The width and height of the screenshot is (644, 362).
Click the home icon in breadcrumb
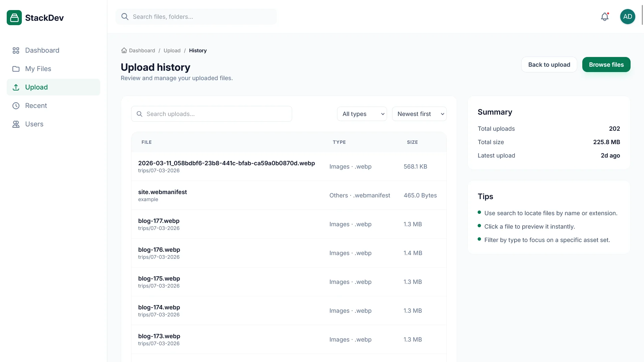124,51
